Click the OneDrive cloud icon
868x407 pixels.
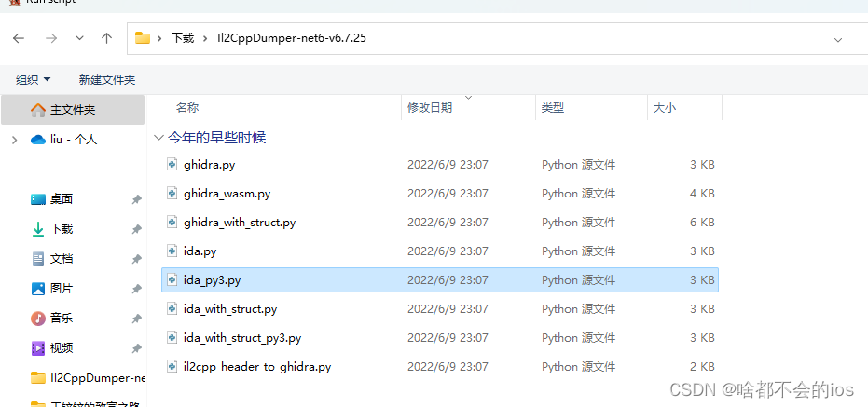[37, 140]
